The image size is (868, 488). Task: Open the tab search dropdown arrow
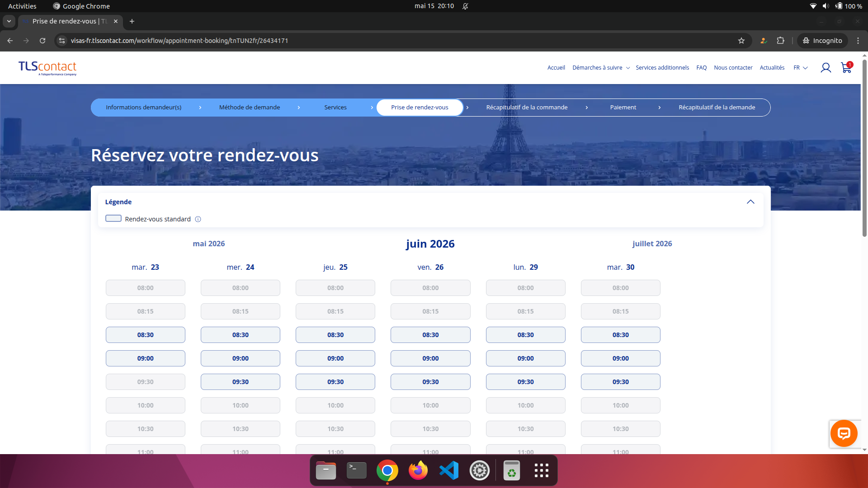(9, 21)
